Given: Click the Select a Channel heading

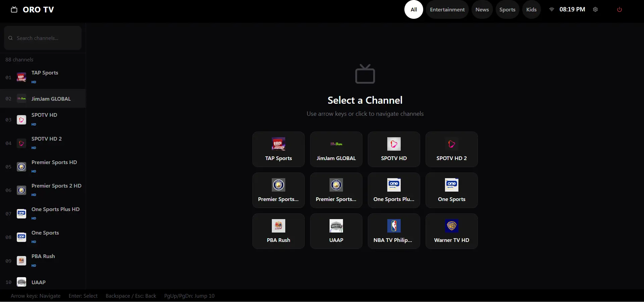Looking at the screenshot, I should pyautogui.click(x=365, y=100).
